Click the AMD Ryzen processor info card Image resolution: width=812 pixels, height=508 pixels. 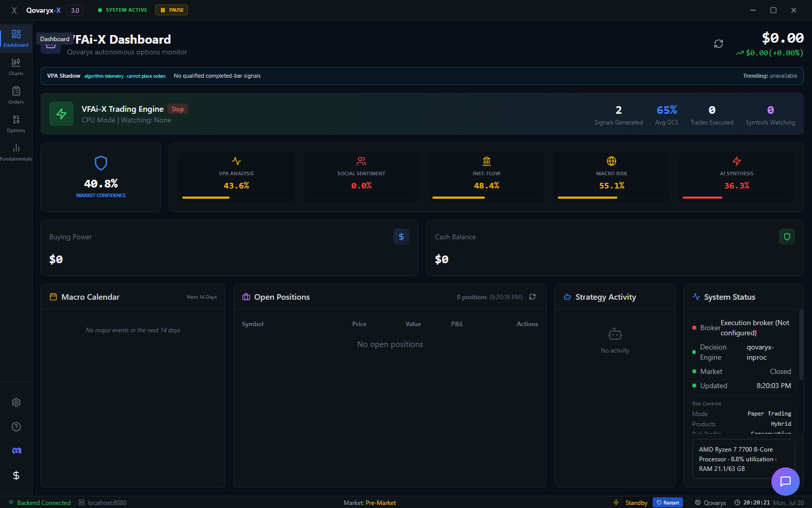pos(743,459)
